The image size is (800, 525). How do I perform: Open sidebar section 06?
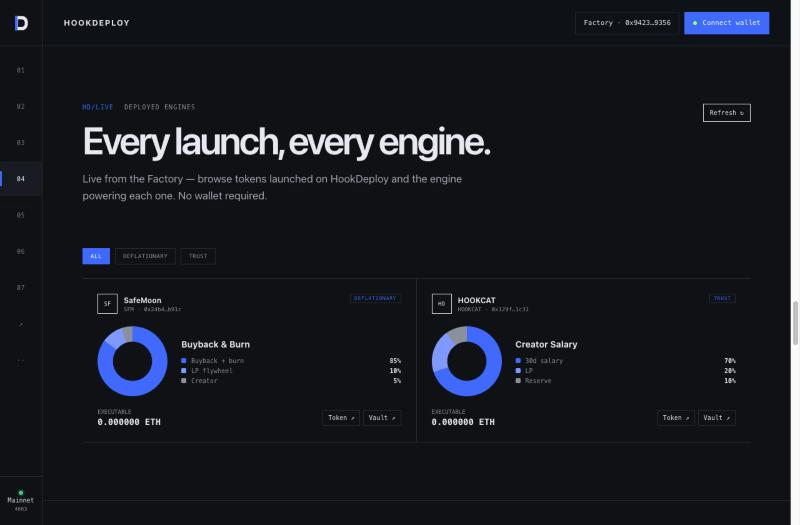(20, 251)
